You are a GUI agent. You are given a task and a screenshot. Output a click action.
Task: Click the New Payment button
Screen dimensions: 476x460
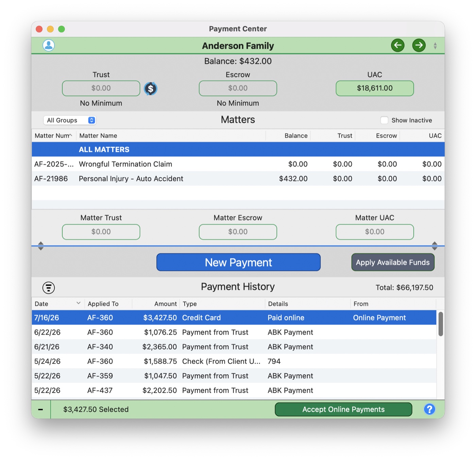point(238,262)
